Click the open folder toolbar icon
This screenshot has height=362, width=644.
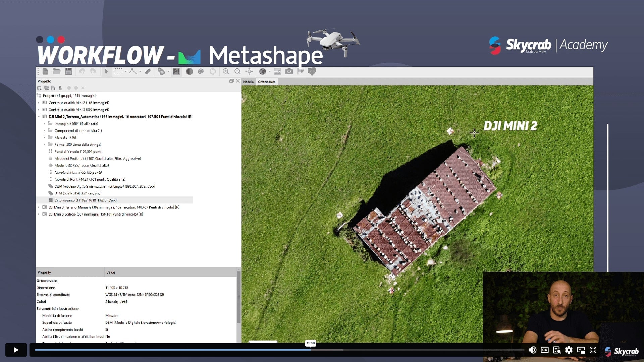(57, 71)
